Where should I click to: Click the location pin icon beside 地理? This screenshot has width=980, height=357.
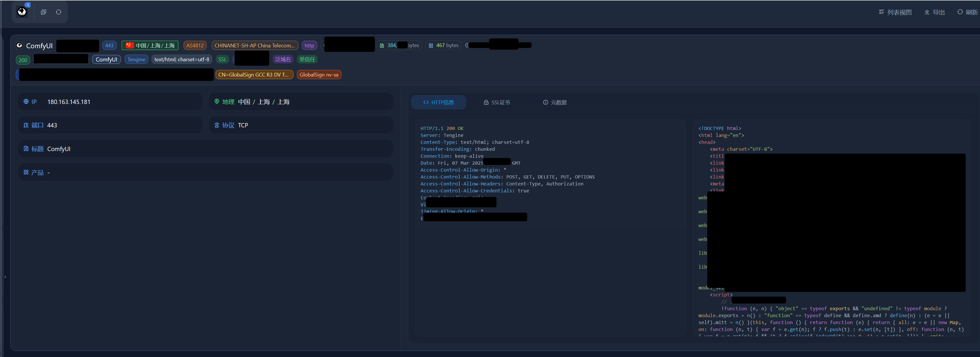217,102
